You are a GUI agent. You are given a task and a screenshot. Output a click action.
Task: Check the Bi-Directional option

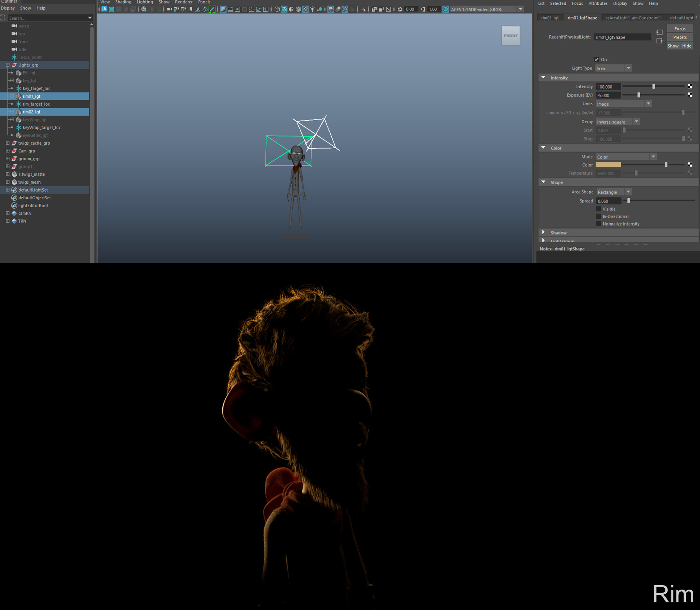pyautogui.click(x=598, y=216)
